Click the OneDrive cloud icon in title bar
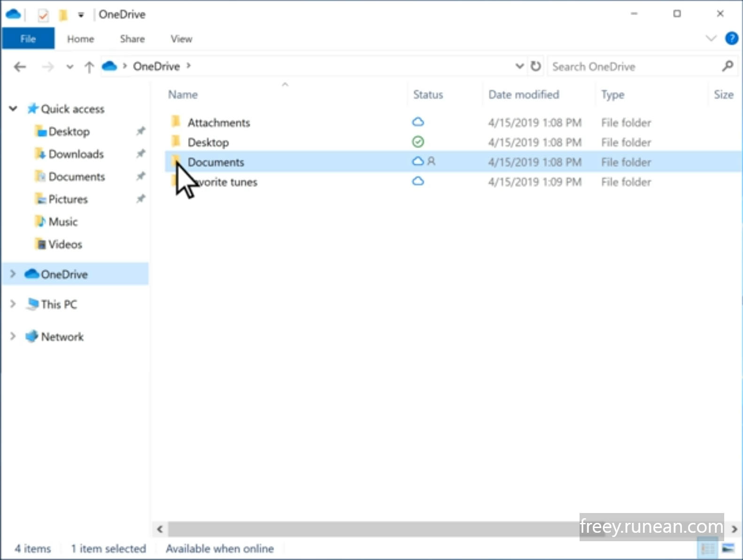This screenshot has height=560, width=743. click(x=13, y=14)
